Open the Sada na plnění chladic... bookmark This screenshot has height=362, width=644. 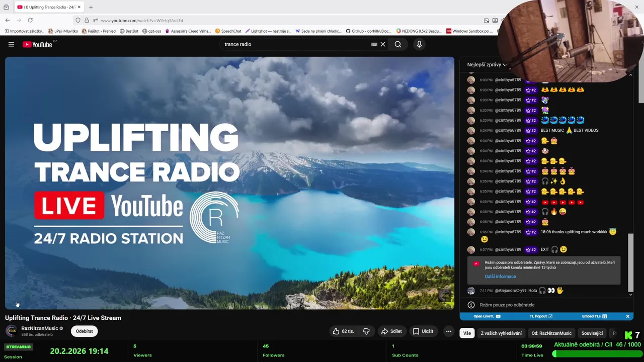click(x=318, y=31)
